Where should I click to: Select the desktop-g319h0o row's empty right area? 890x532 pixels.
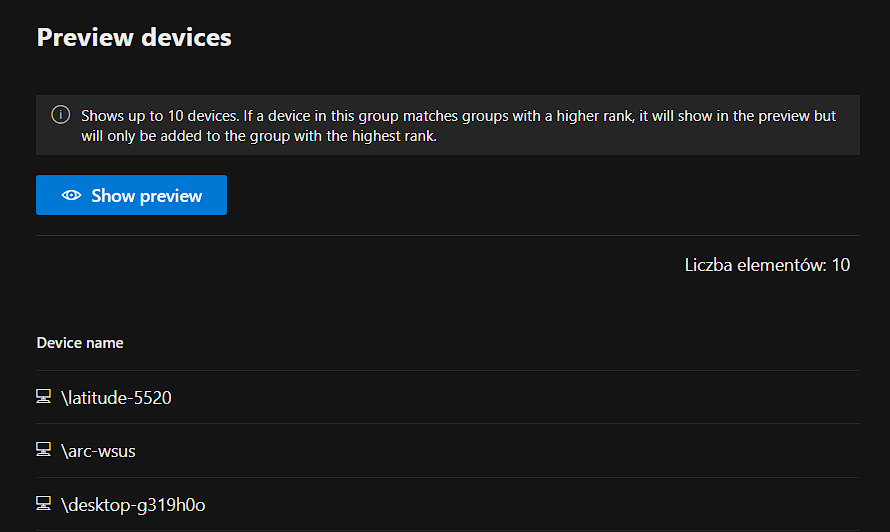pyautogui.click(x=600, y=504)
